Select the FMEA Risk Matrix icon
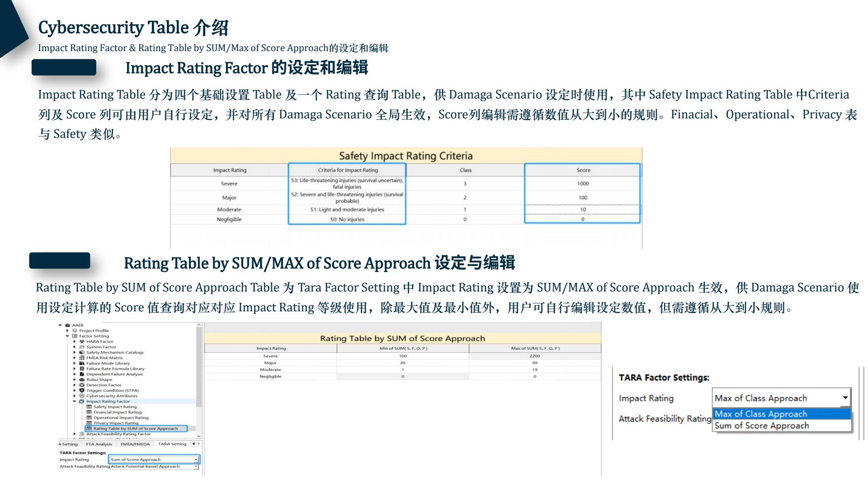This screenshot has height=488, width=868. click(x=83, y=358)
